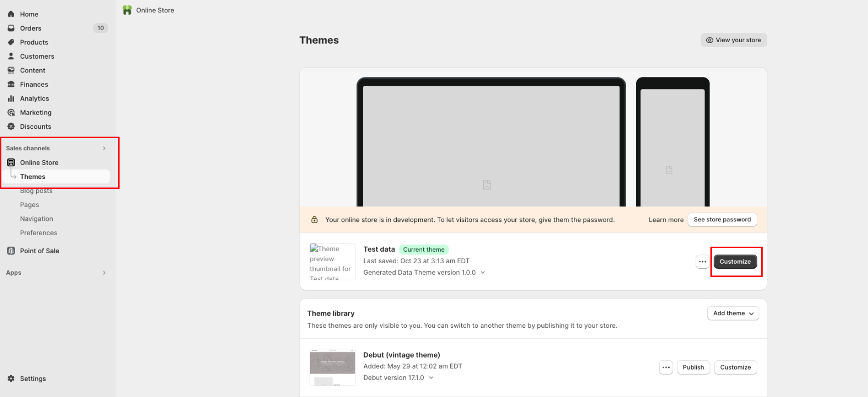The width and height of the screenshot is (868, 397).
Task: Click See store password button
Action: point(722,220)
